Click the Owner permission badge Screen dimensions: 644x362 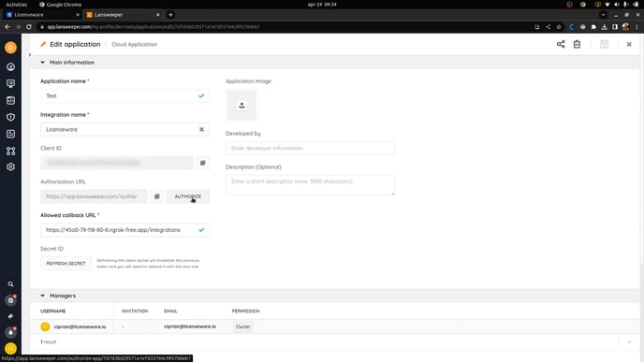(242, 326)
